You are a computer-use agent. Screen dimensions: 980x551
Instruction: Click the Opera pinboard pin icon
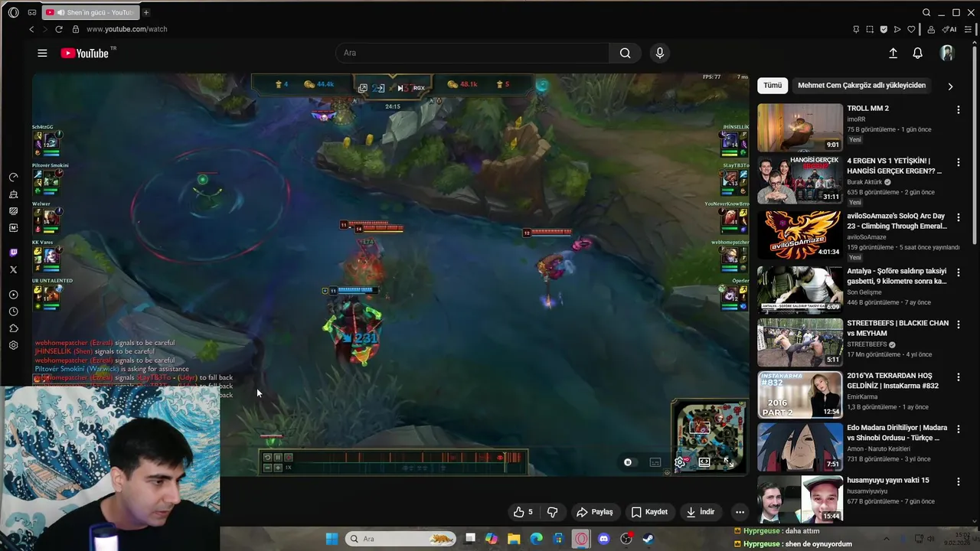coord(856,29)
